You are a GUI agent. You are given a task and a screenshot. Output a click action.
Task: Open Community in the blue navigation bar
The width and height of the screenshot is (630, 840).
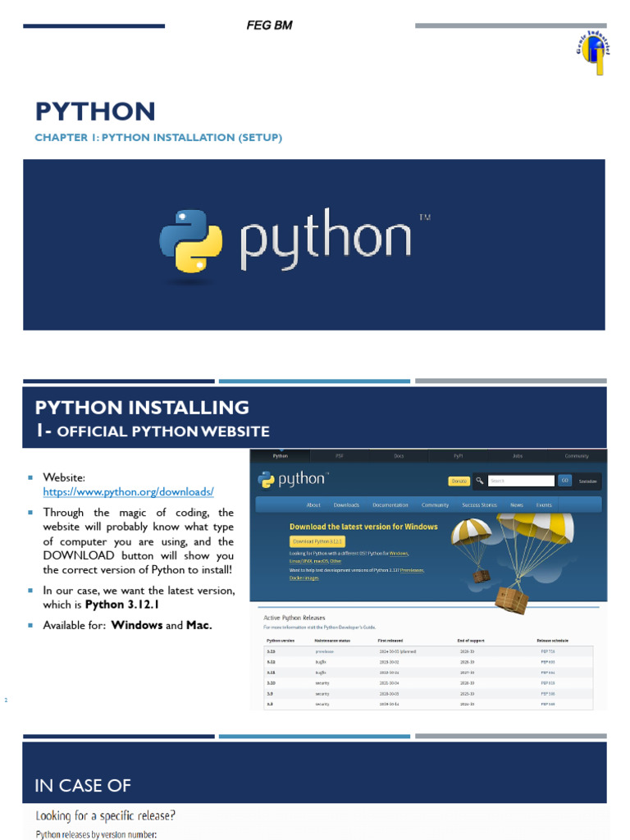point(435,504)
